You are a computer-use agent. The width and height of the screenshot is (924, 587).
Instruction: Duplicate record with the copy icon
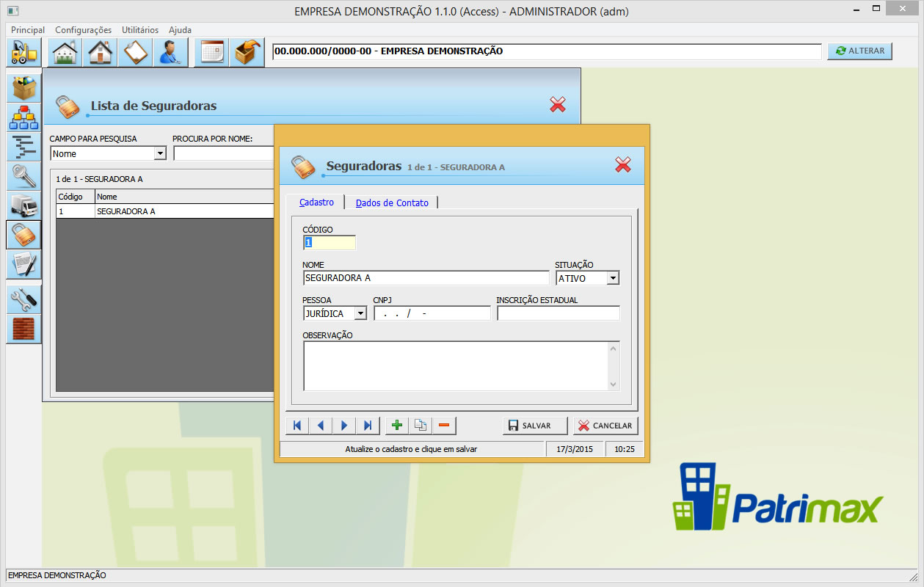coord(421,426)
